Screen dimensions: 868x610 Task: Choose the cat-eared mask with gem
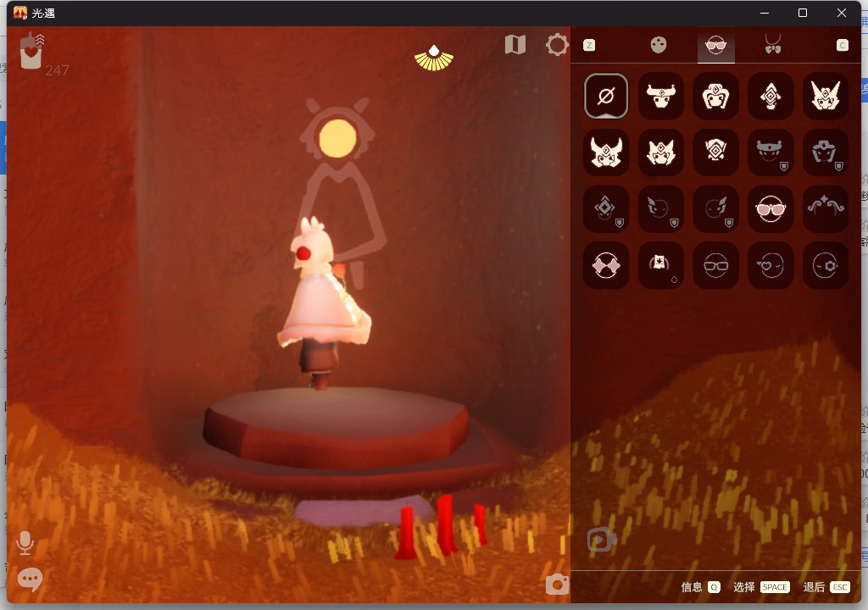[661, 152]
